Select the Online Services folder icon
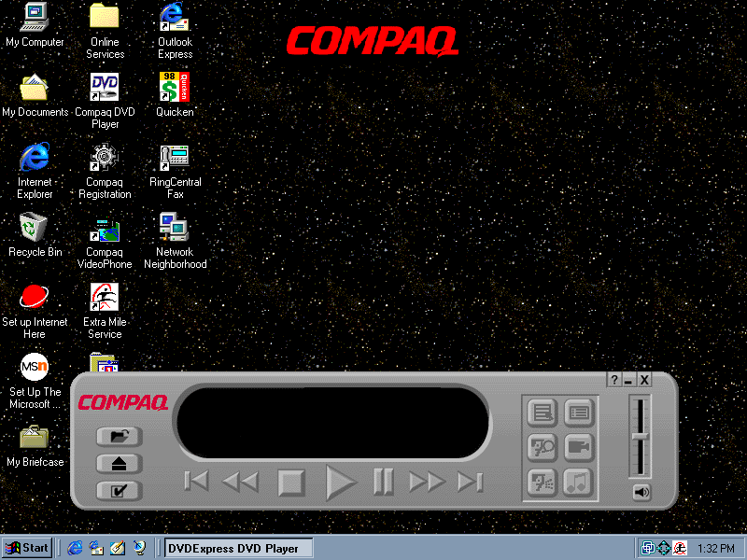Screen dimensions: 747x560 [105, 31]
